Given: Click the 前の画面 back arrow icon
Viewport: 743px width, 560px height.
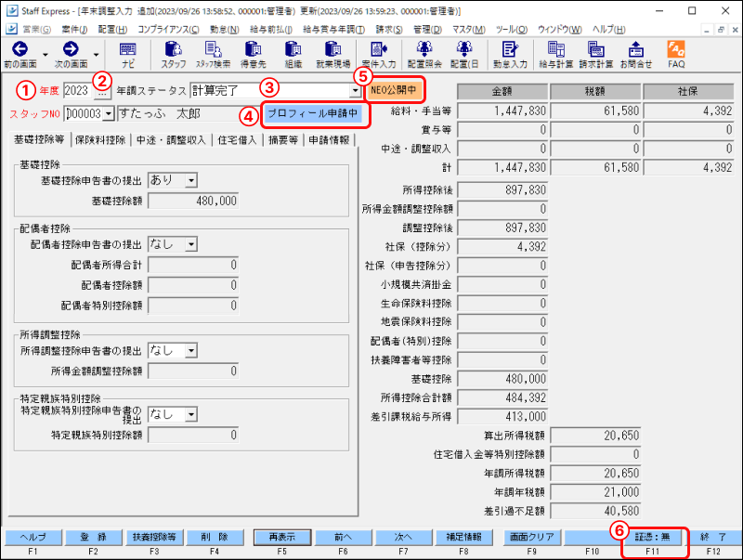Looking at the screenshot, I should (x=19, y=49).
